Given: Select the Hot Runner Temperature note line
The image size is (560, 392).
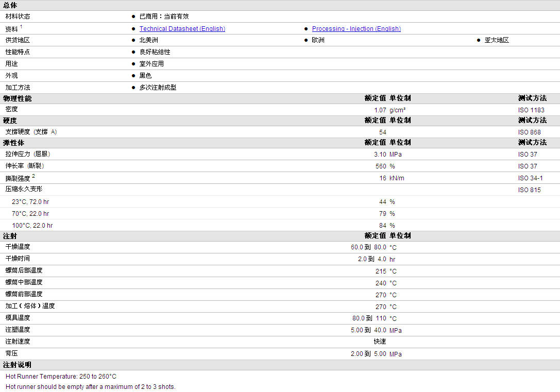Looking at the screenshot, I should tap(61, 377).
